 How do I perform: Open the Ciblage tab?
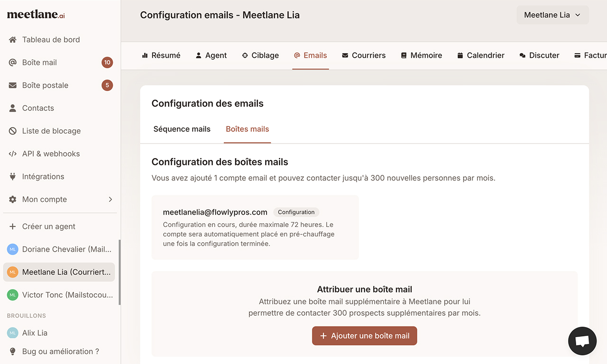pos(260,55)
